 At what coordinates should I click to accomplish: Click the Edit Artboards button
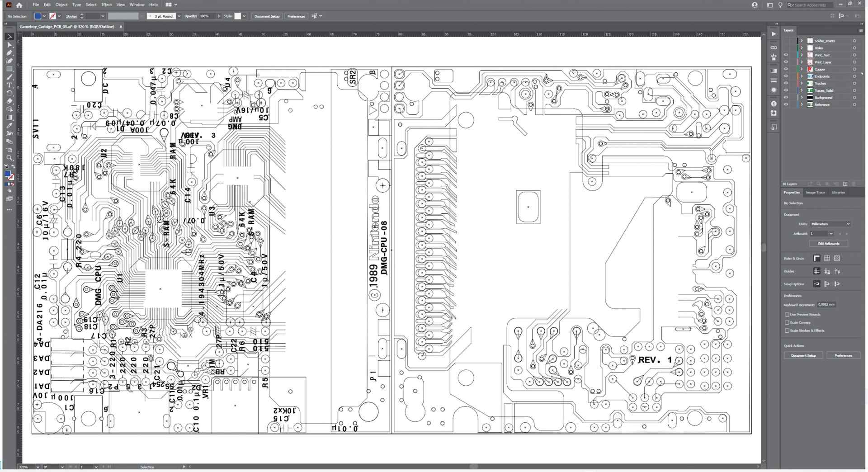[828, 243]
